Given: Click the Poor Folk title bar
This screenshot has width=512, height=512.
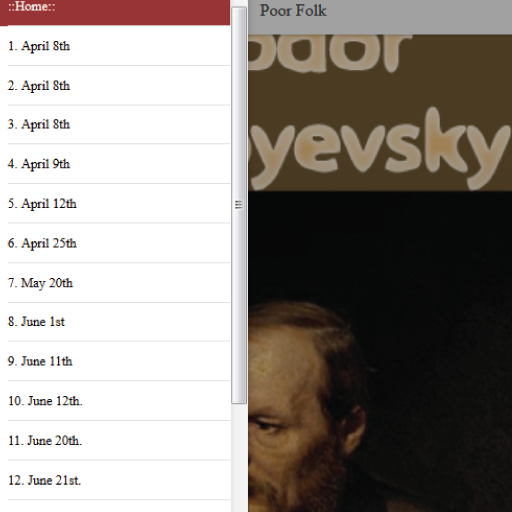Looking at the screenshot, I should [x=380, y=17].
